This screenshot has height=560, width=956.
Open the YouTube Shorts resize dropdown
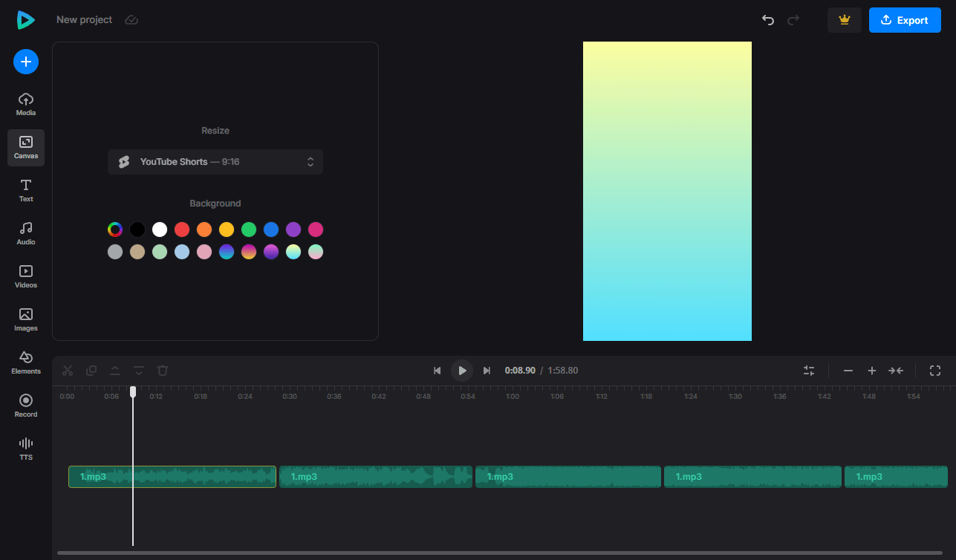click(x=215, y=162)
